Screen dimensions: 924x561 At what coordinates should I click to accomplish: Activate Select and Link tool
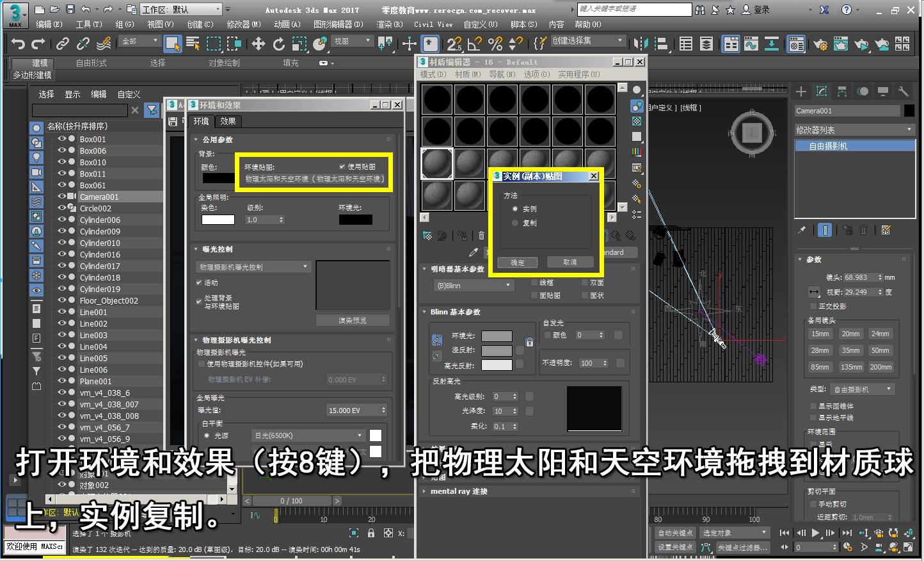pyautogui.click(x=62, y=44)
